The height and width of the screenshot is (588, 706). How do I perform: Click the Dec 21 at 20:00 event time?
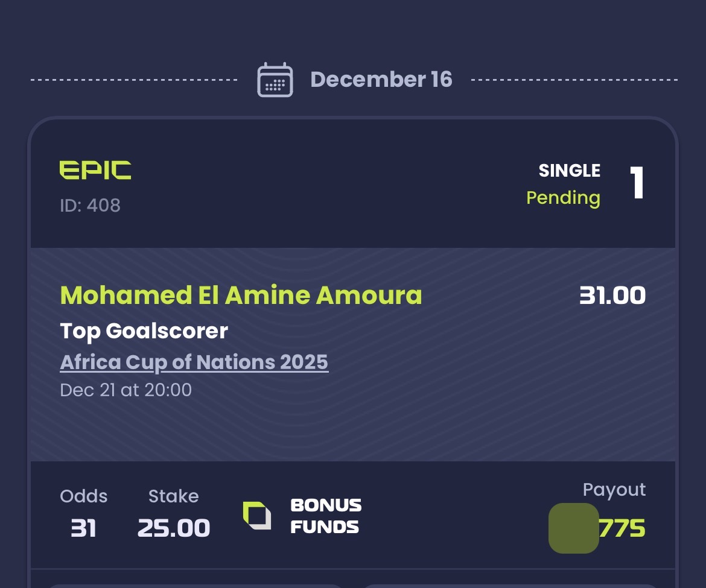tap(126, 390)
